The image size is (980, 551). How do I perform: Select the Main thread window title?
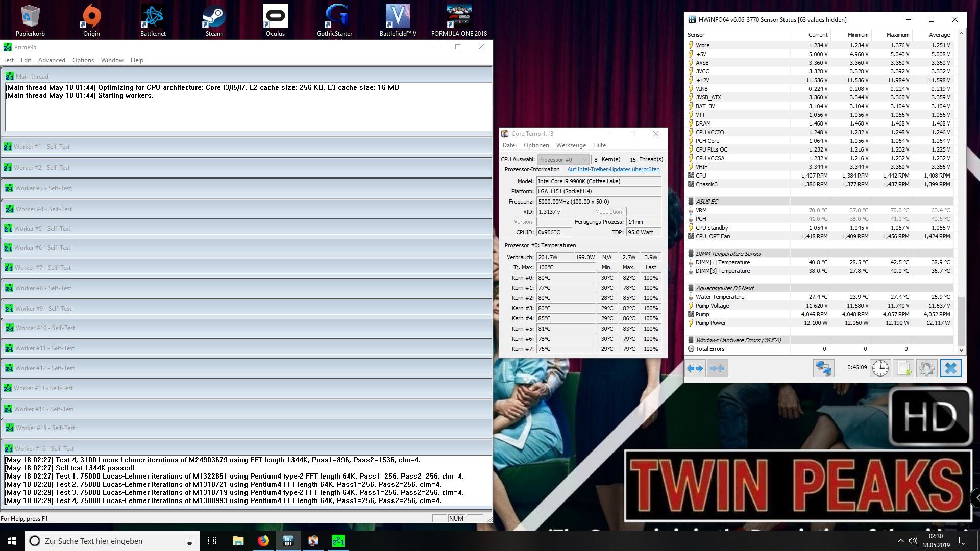coord(247,76)
